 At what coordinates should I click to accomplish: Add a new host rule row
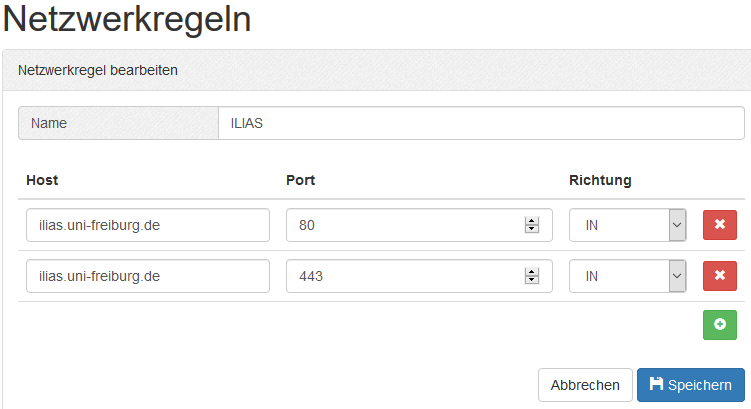pyautogui.click(x=719, y=325)
